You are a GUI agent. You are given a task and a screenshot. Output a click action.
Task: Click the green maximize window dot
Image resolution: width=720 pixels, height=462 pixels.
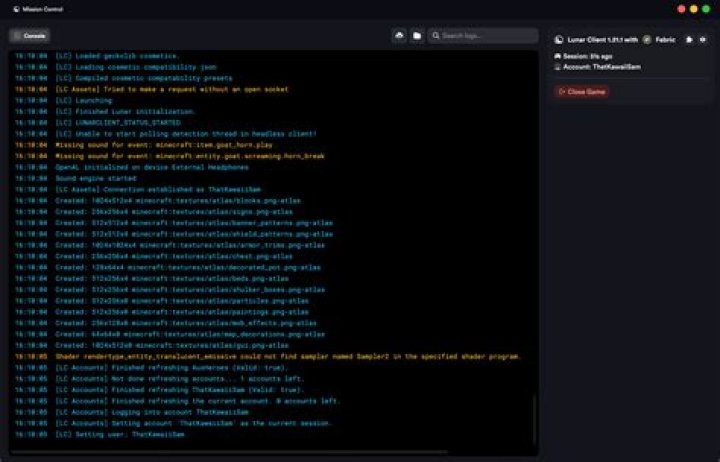706,9
